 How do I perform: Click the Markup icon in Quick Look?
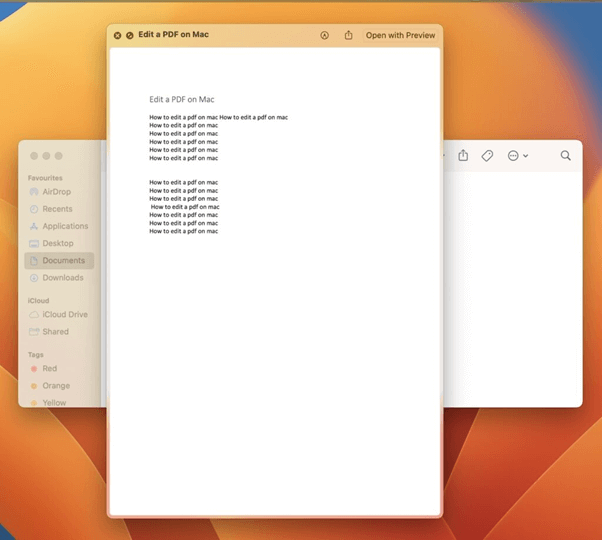[x=324, y=35]
